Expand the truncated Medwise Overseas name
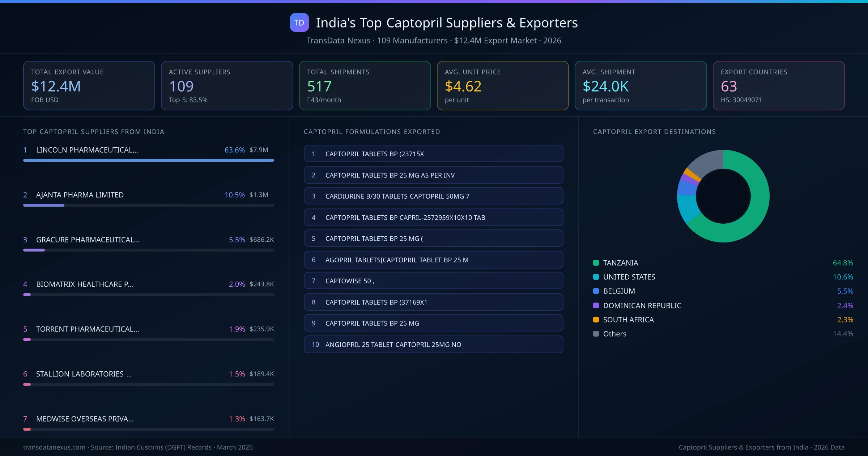Viewport: 868px width, 456px height. tap(84, 419)
